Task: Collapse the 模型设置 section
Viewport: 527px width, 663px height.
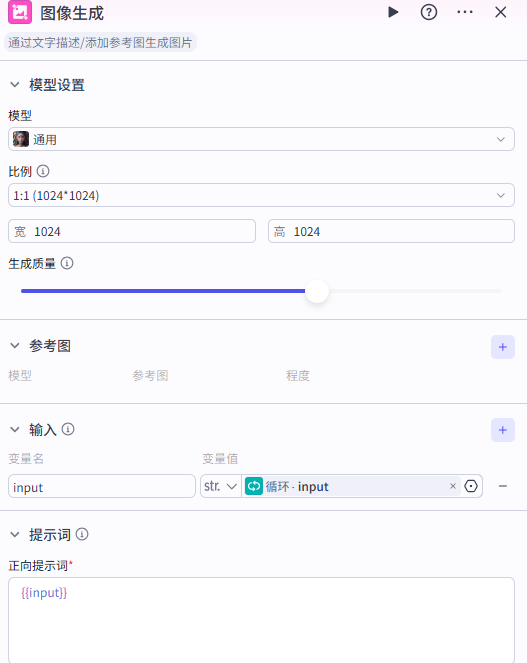Action: click(x=15, y=85)
